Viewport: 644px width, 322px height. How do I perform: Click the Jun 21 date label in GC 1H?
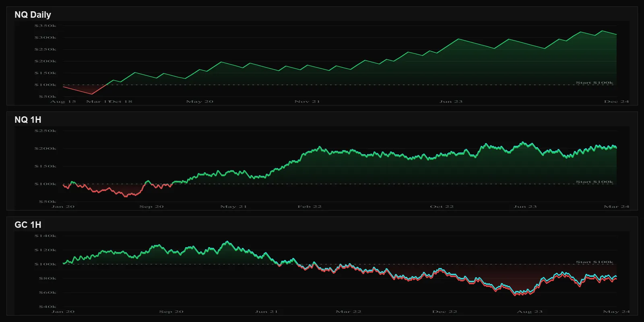point(266,312)
